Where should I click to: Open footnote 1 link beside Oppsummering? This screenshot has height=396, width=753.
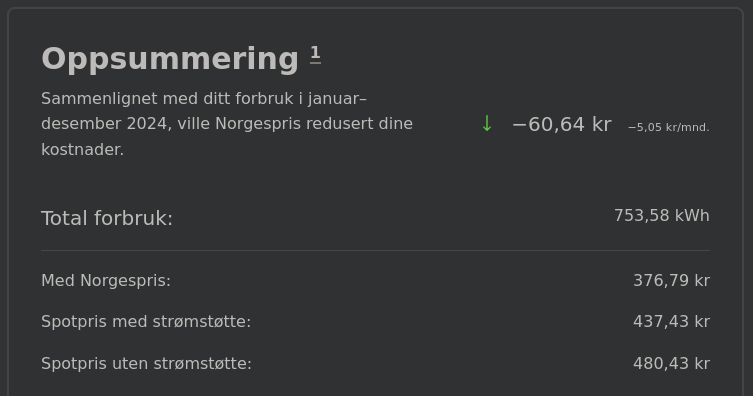pyautogui.click(x=316, y=54)
